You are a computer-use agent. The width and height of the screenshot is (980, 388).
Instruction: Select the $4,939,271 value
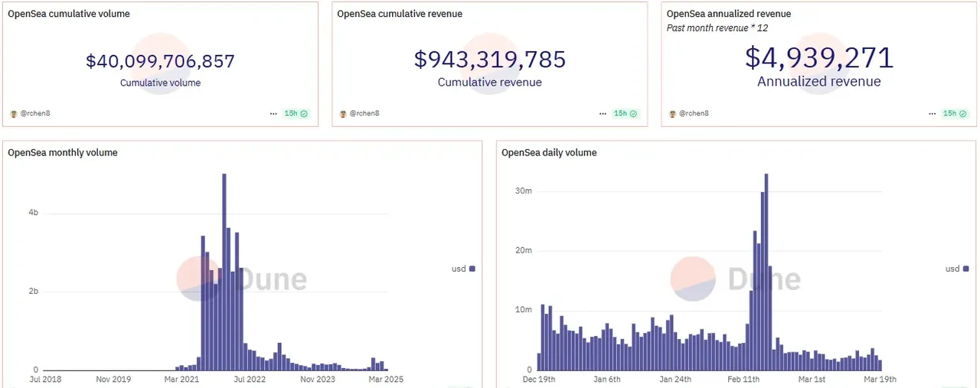819,58
